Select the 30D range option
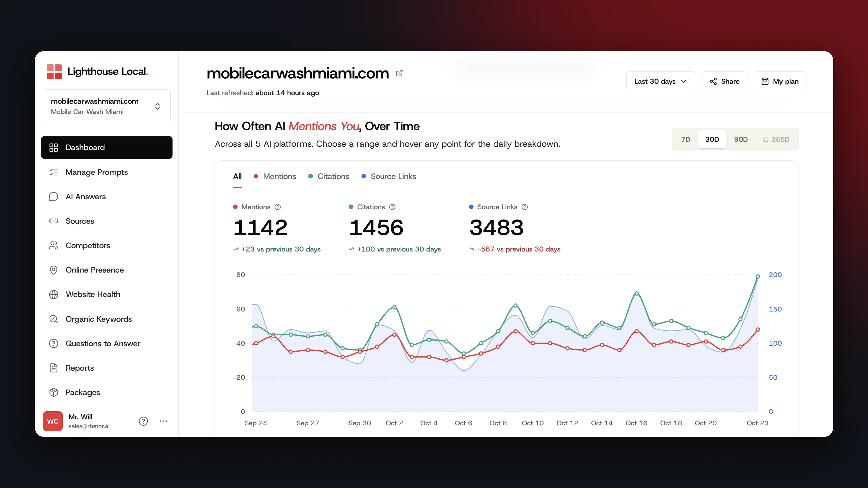 [x=712, y=139]
